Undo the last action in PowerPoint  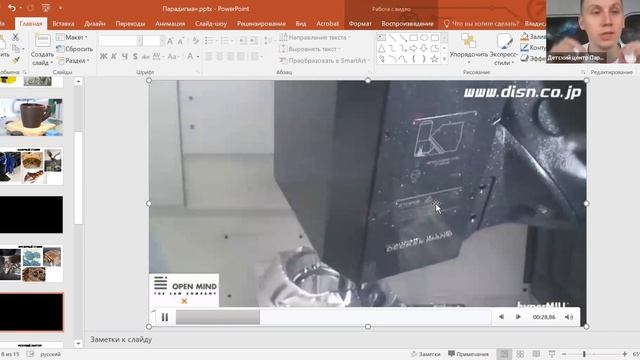point(11,8)
